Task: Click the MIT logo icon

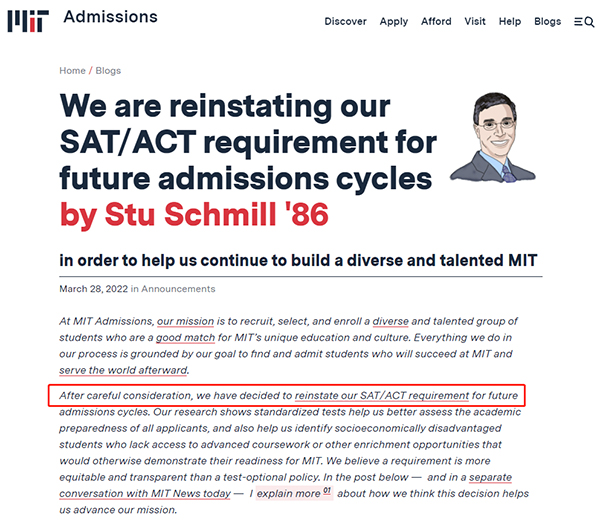Action: [28, 21]
